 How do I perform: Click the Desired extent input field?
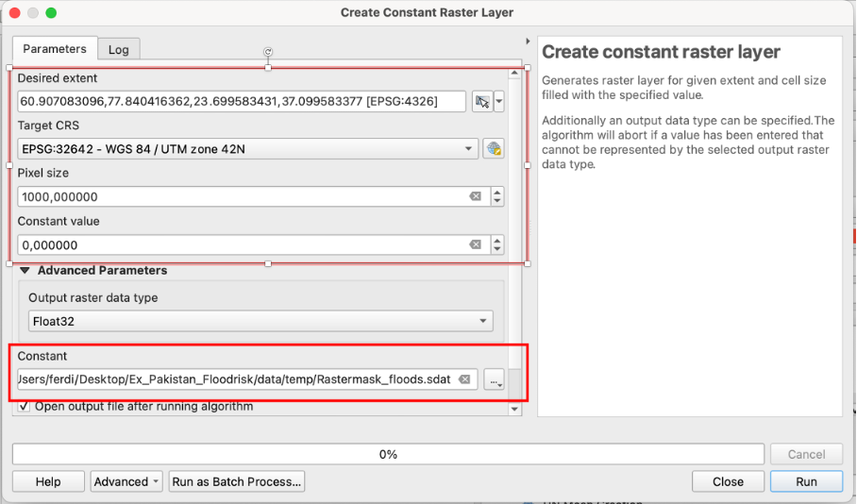pyautogui.click(x=242, y=101)
